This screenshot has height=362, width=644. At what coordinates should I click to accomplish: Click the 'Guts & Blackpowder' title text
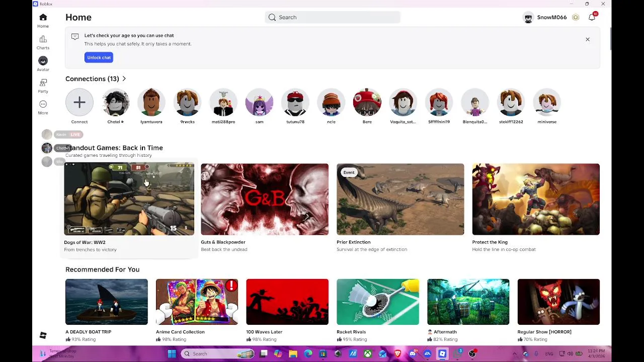point(223,242)
